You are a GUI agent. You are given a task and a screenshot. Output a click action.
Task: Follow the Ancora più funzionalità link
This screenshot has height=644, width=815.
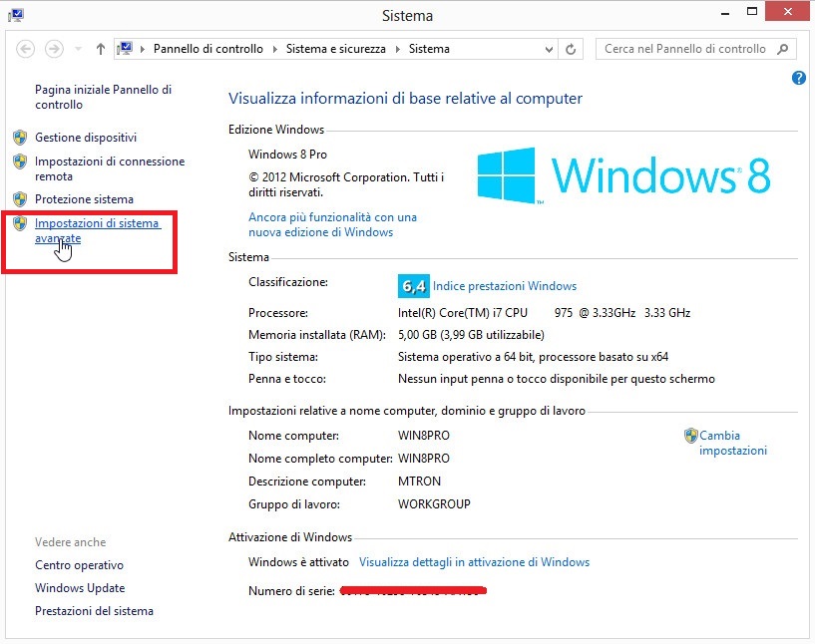pyautogui.click(x=332, y=224)
